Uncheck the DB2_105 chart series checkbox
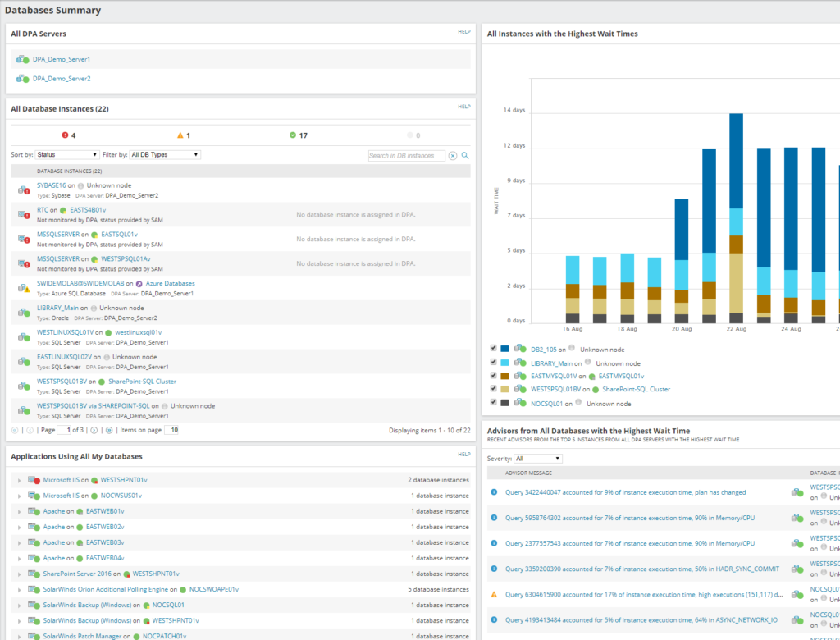 493,348
